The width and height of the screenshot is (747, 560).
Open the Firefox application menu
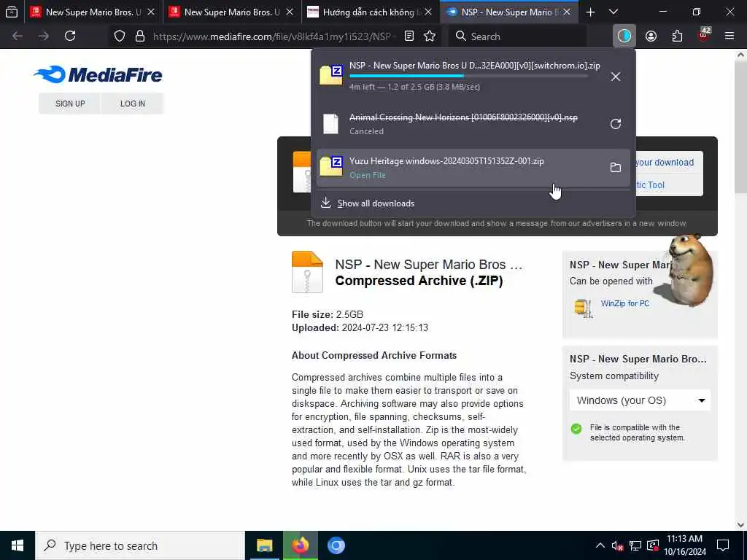click(x=729, y=36)
